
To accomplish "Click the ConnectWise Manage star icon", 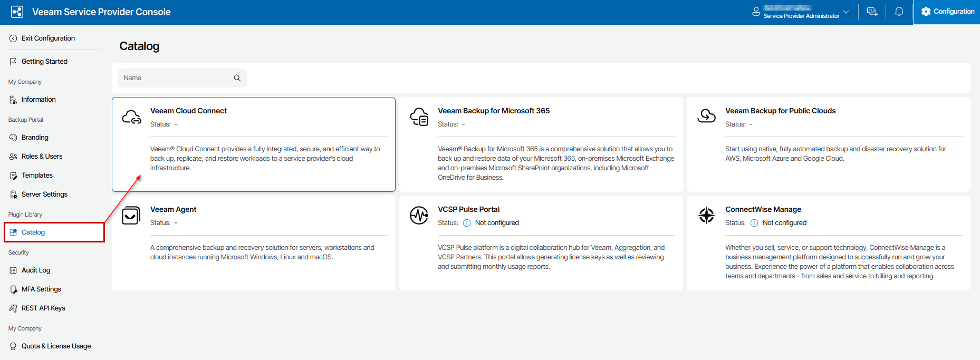I will pyautogui.click(x=706, y=215).
